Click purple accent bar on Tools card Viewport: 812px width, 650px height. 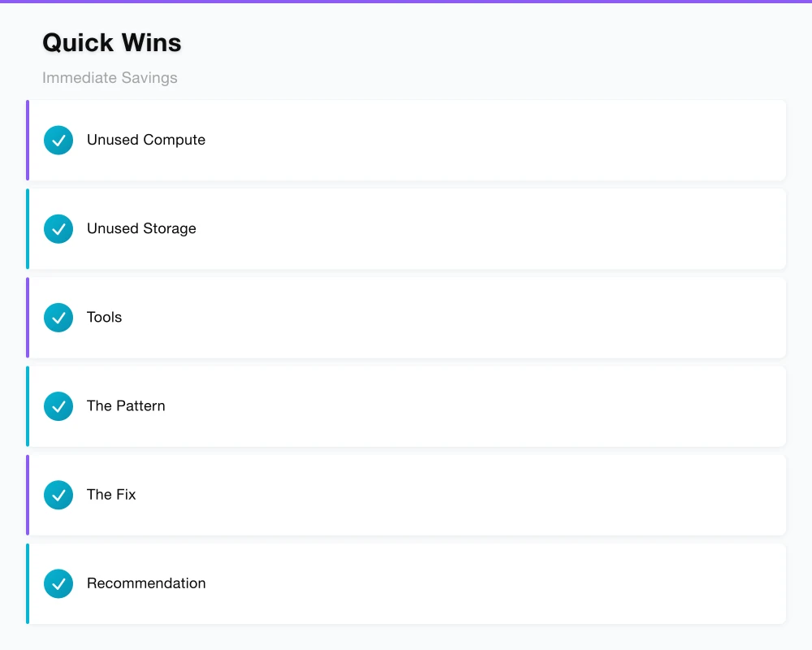[x=28, y=318]
